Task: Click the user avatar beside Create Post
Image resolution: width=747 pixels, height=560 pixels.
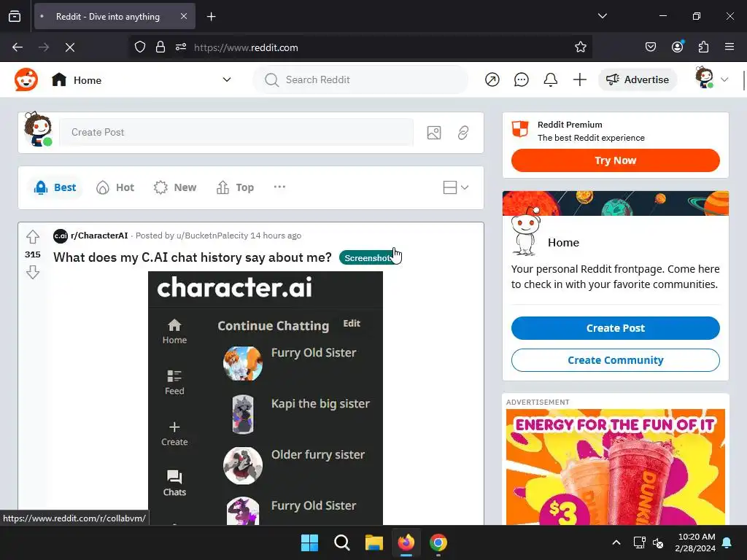Action: 38,130
